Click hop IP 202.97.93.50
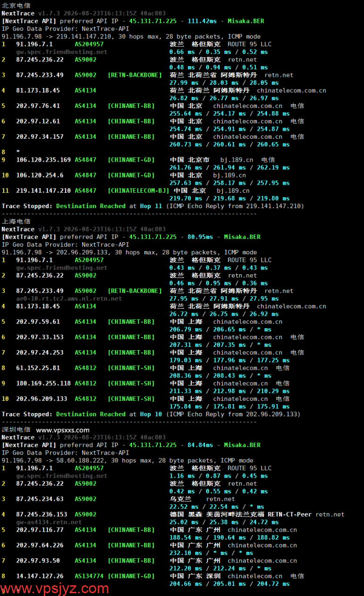364x596 pixels. coord(38,561)
